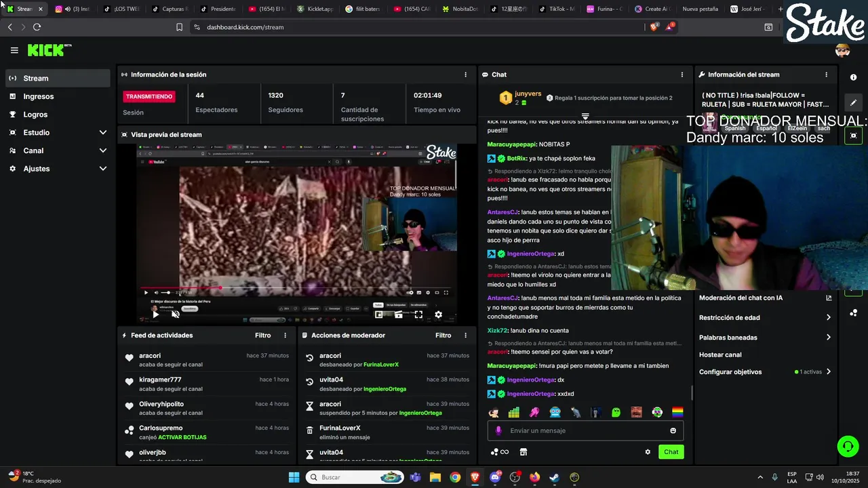Image resolution: width=868 pixels, height=488 pixels.
Task: Insert the pink hand emote
Action: click(534, 411)
